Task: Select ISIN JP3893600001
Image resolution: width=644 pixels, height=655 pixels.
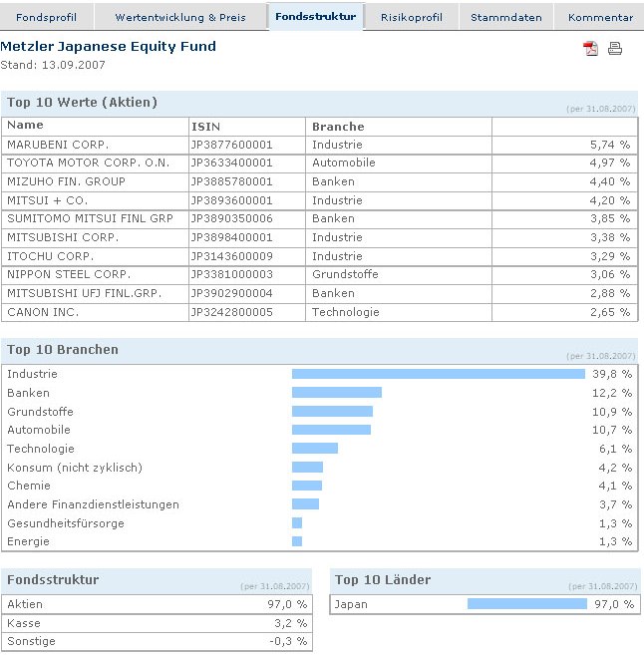Action: tap(232, 200)
